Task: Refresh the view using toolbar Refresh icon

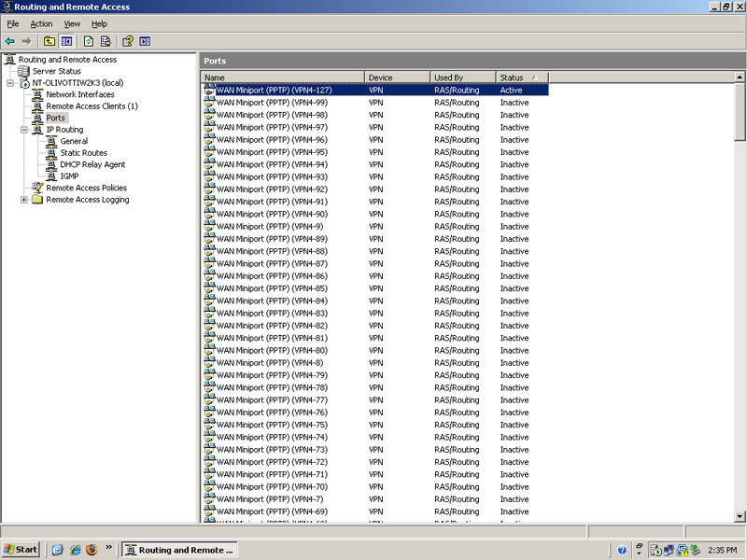Action: [x=89, y=41]
